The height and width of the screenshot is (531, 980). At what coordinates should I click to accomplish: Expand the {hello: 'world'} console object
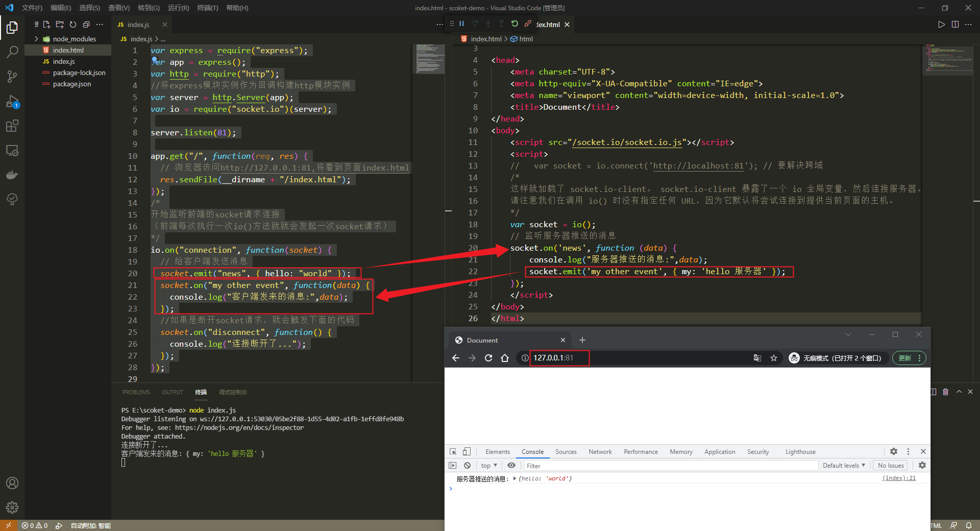coord(514,479)
